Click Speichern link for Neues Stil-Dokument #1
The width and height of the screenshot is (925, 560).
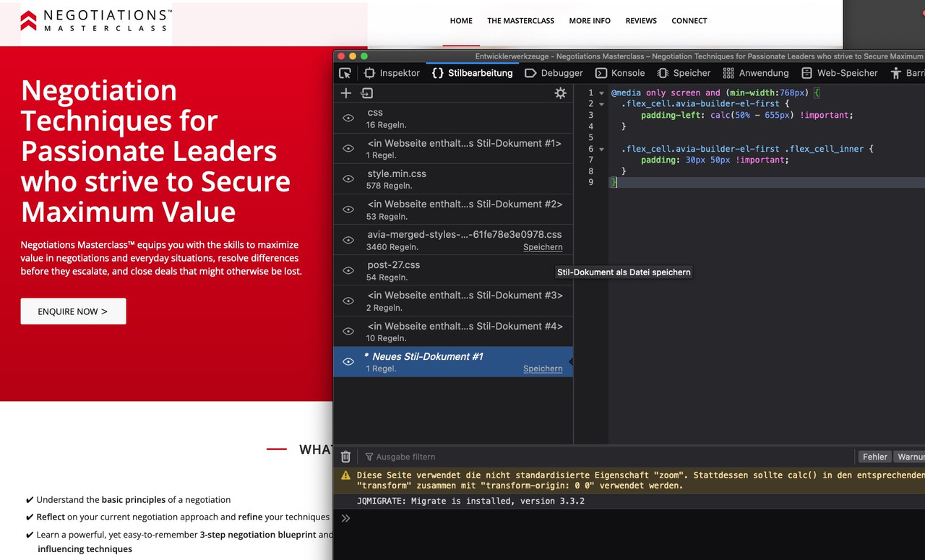[x=543, y=369]
